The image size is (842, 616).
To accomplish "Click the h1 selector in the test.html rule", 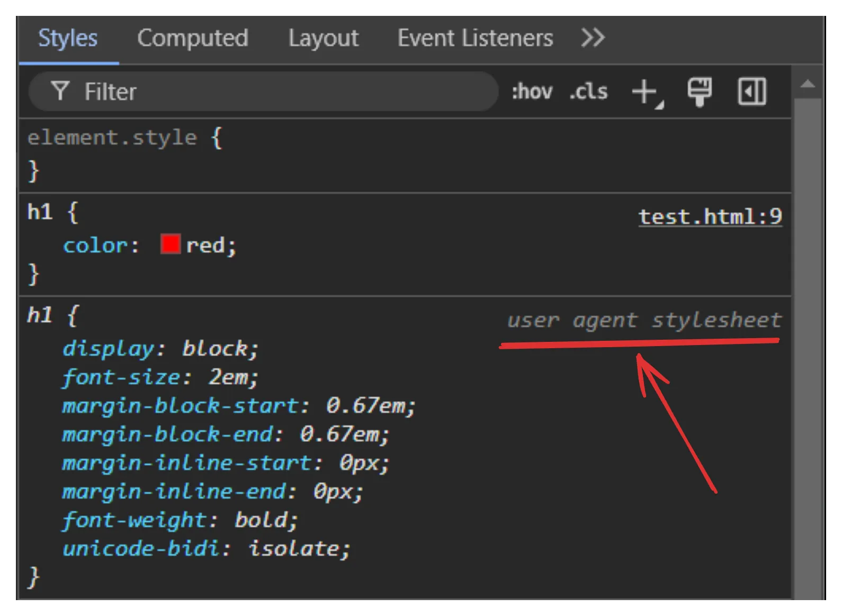I will (40, 213).
